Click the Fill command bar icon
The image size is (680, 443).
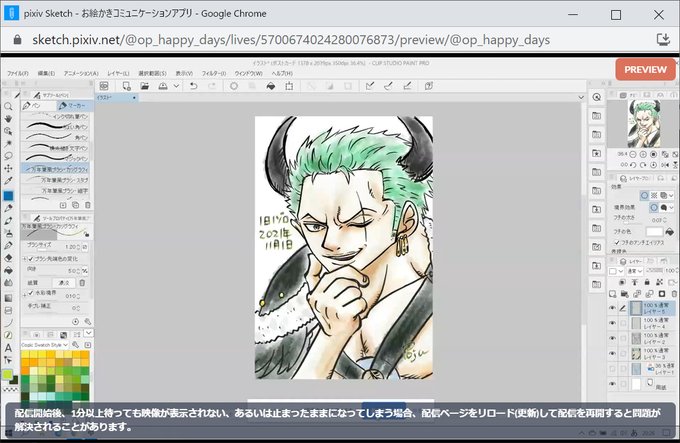(271, 86)
